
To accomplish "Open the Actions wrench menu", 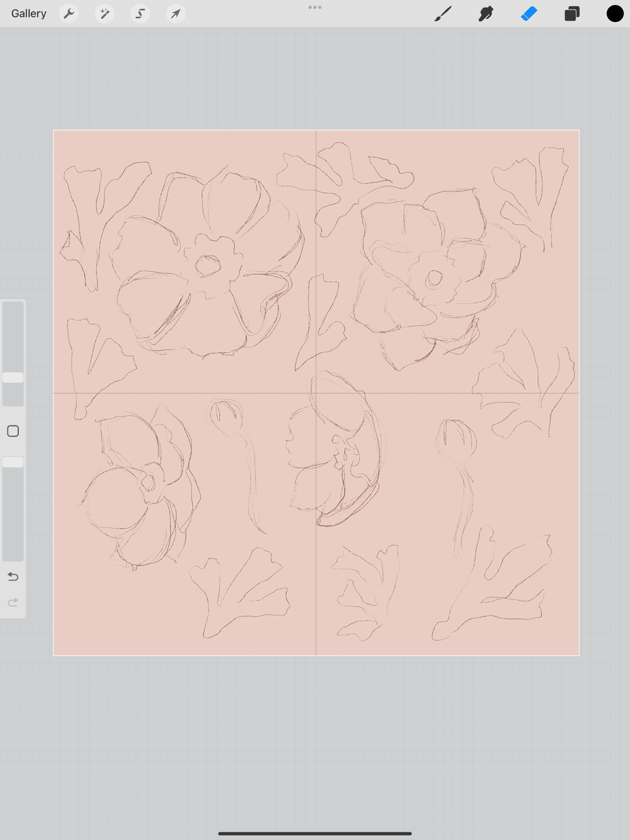I will [69, 13].
